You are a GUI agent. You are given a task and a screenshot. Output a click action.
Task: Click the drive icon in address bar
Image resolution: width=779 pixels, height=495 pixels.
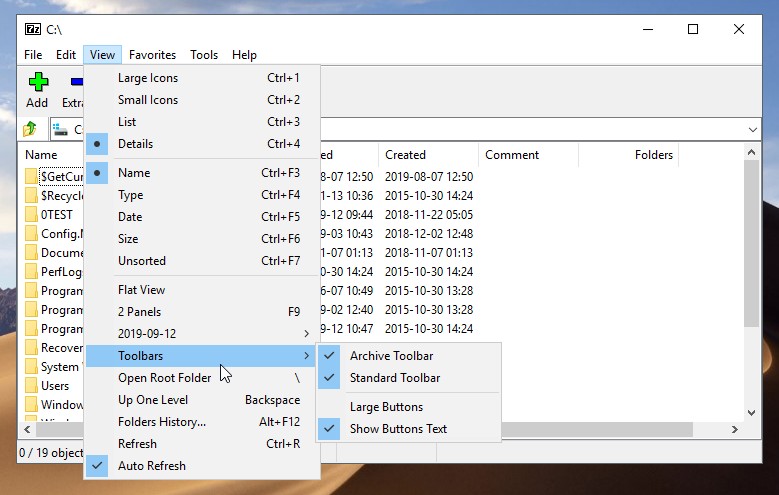tap(60, 130)
